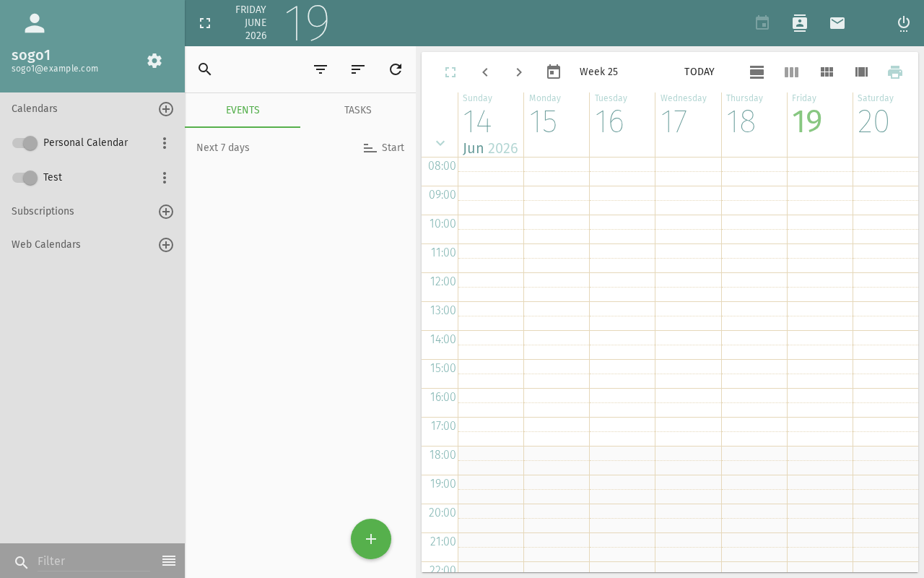Click the Week 25 label
This screenshot has height=578, width=924.
pos(598,72)
